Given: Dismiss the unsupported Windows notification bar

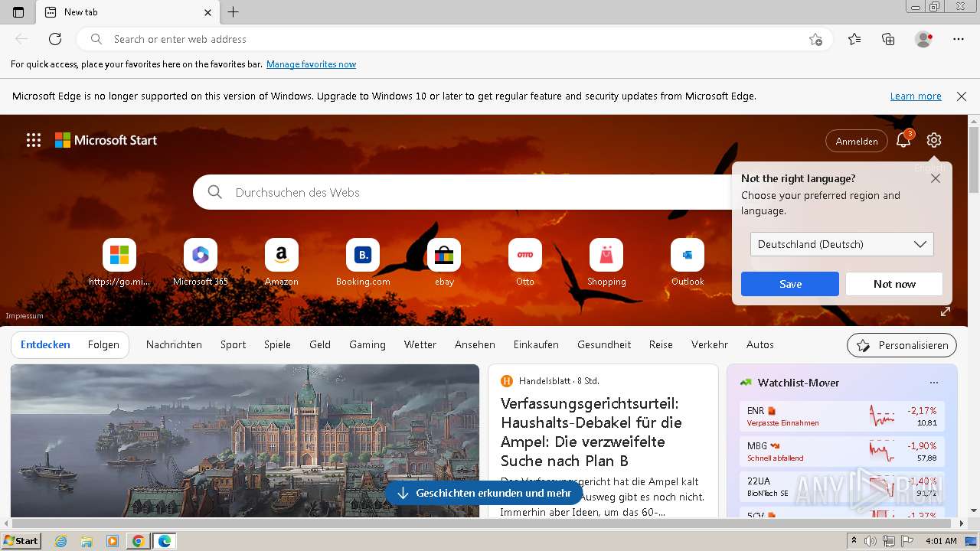Looking at the screenshot, I should tap(962, 96).
